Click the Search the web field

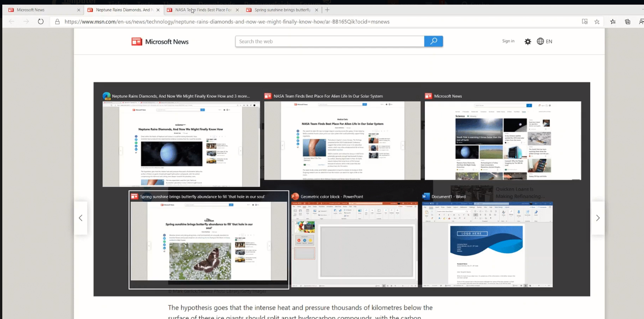(330, 41)
